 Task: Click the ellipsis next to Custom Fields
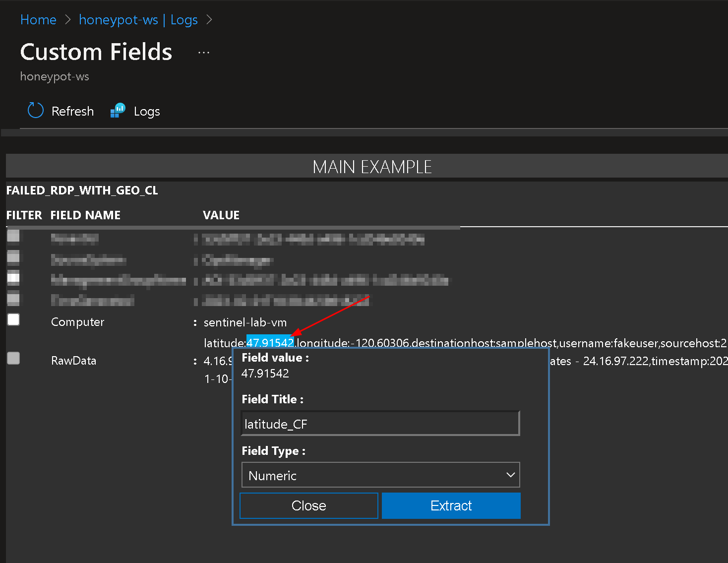tap(204, 52)
